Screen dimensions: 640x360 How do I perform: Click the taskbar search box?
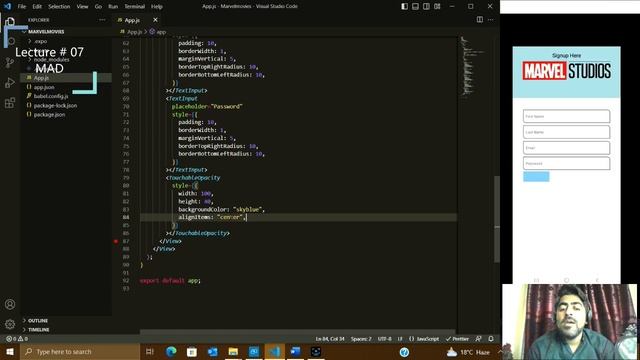(x=80, y=351)
